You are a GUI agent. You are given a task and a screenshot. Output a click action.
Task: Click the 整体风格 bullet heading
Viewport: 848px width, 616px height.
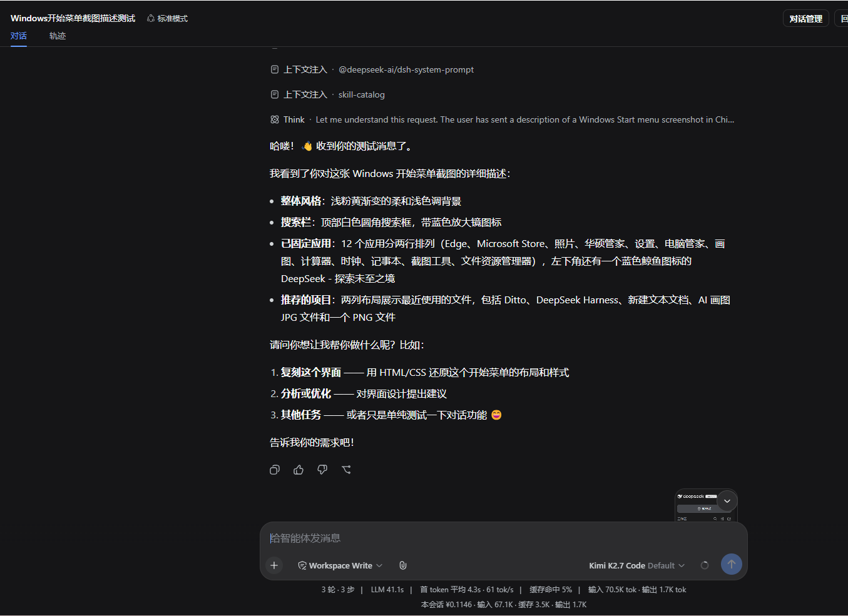click(301, 201)
